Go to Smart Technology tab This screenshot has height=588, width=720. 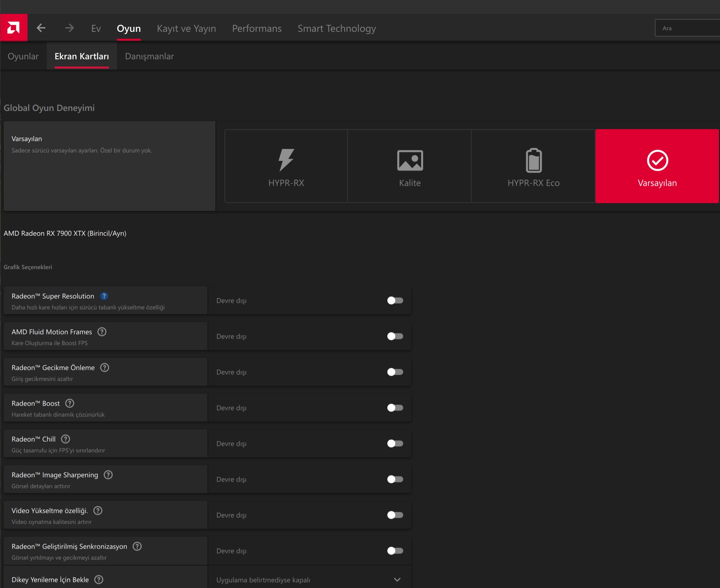pyautogui.click(x=337, y=28)
